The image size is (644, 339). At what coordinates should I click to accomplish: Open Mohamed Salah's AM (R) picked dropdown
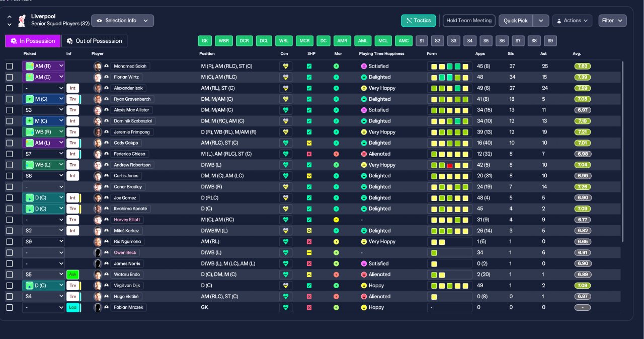pos(44,66)
